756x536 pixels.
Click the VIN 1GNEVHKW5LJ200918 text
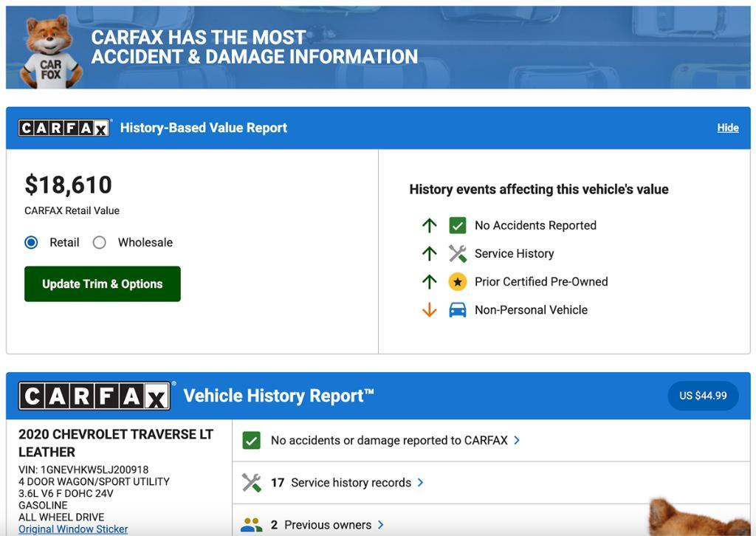click(83, 470)
